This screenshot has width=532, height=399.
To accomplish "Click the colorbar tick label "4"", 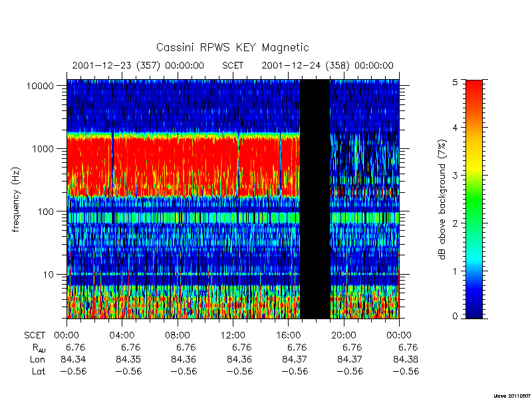I will click(x=455, y=128).
